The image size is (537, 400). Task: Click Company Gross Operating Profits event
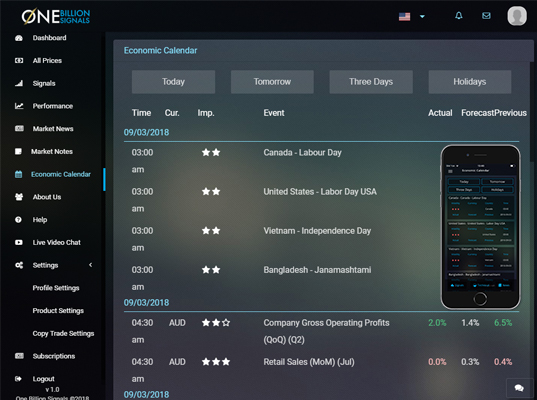point(326,331)
